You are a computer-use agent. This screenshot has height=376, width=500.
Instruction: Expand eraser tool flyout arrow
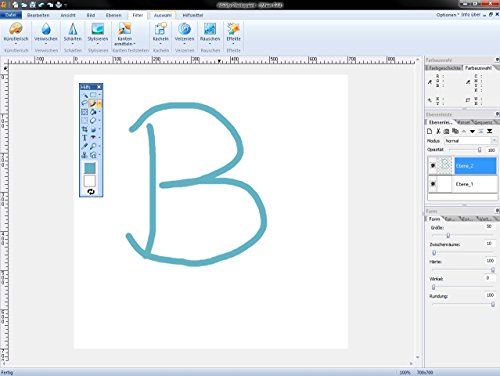[x=99, y=120]
